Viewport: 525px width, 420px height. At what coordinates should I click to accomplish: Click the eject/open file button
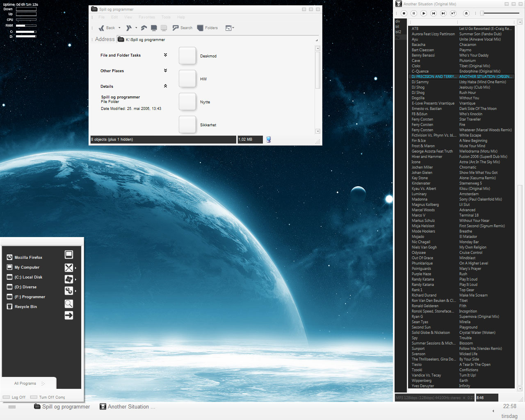coord(466,13)
